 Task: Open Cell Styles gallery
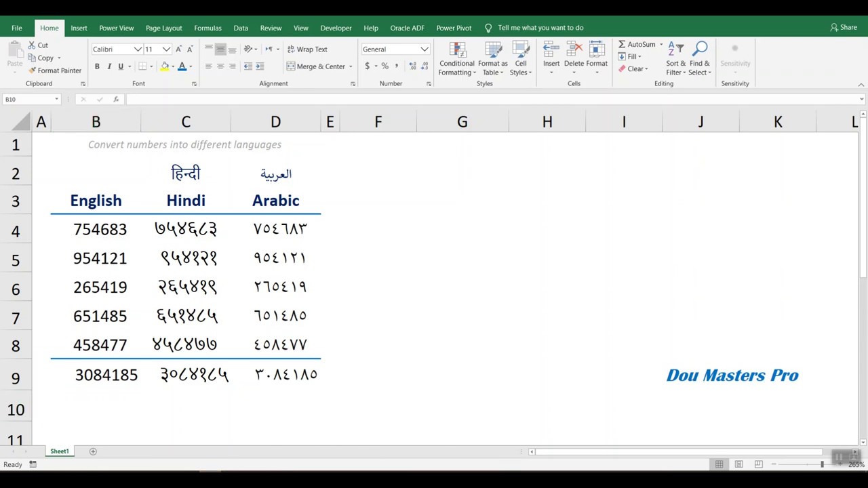[521, 59]
